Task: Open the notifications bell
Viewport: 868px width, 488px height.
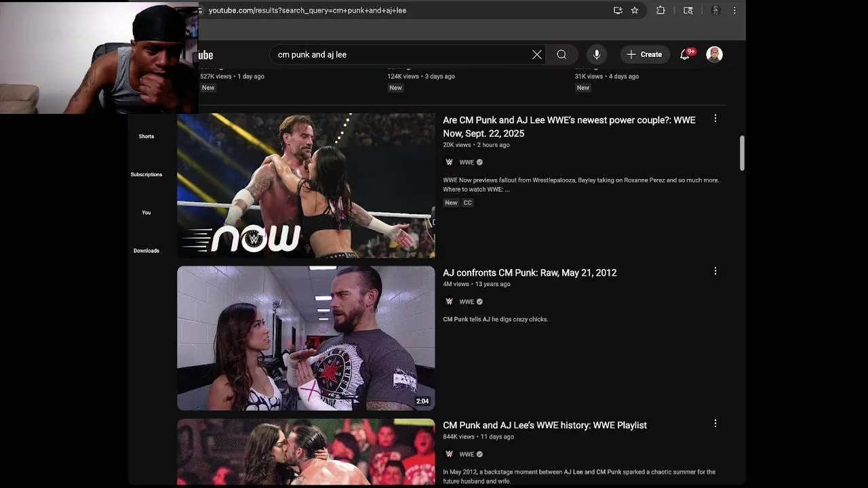Action: (x=686, y=54)
